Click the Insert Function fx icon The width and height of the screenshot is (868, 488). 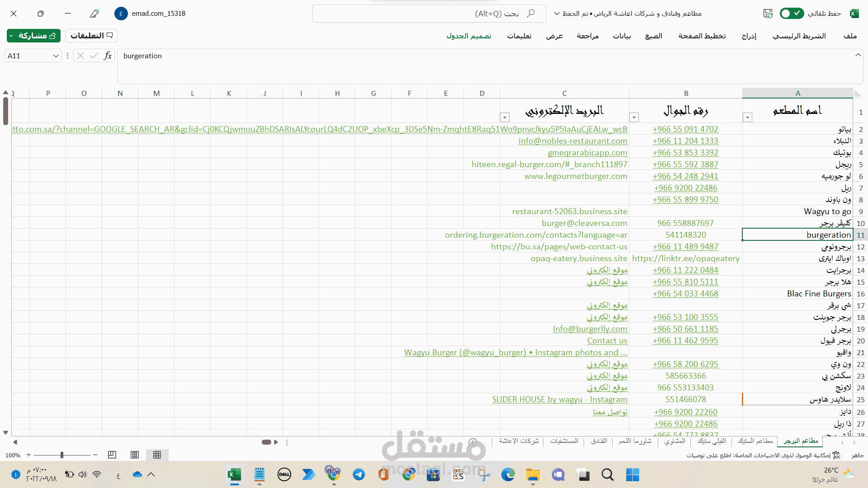tap(108, 56)
